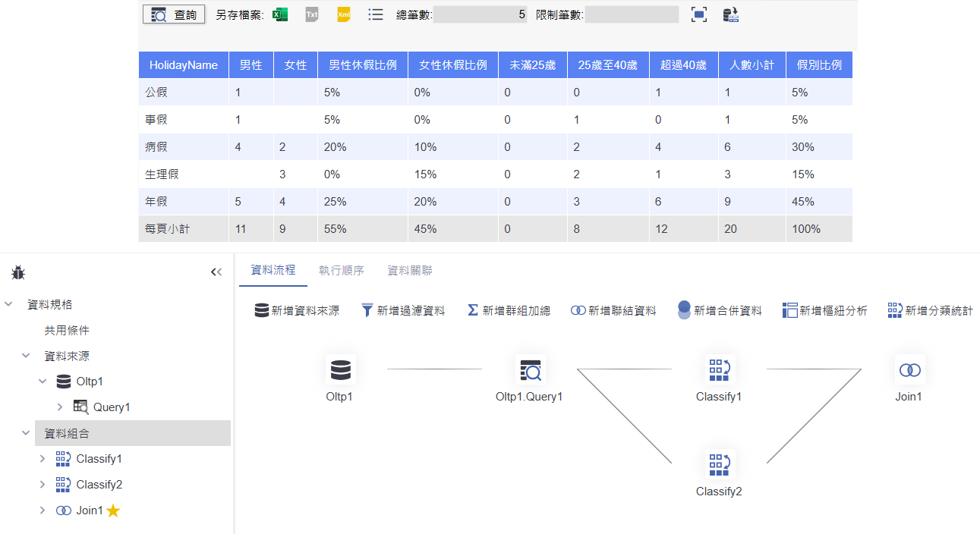
Task: Select 共用條件 in the tree
Action: tap(67, 330)
